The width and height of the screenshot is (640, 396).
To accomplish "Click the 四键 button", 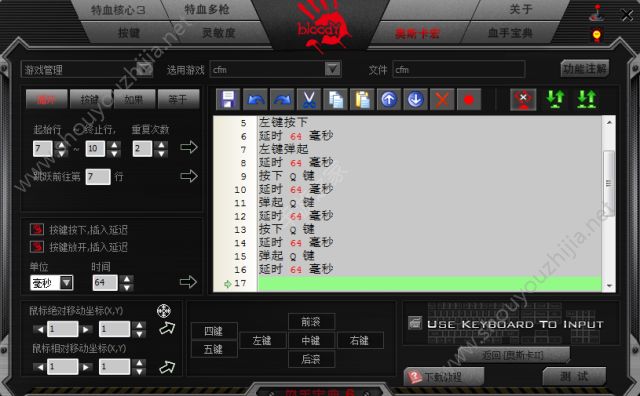I will [213, 331].
